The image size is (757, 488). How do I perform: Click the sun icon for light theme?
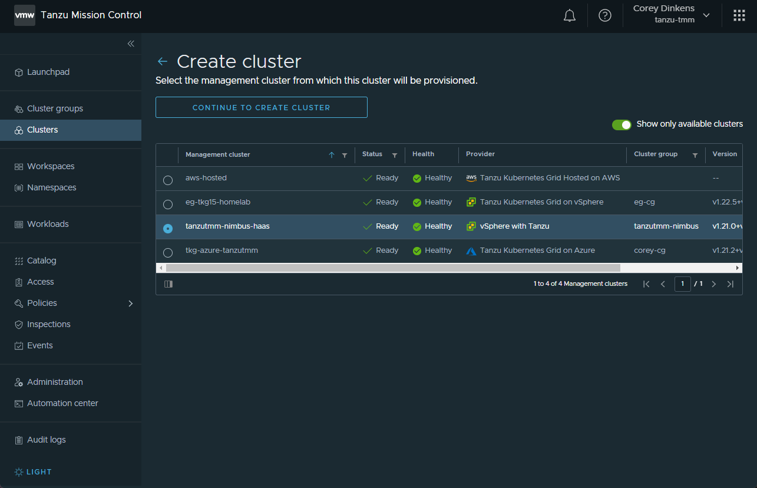(x=19, y=472)
